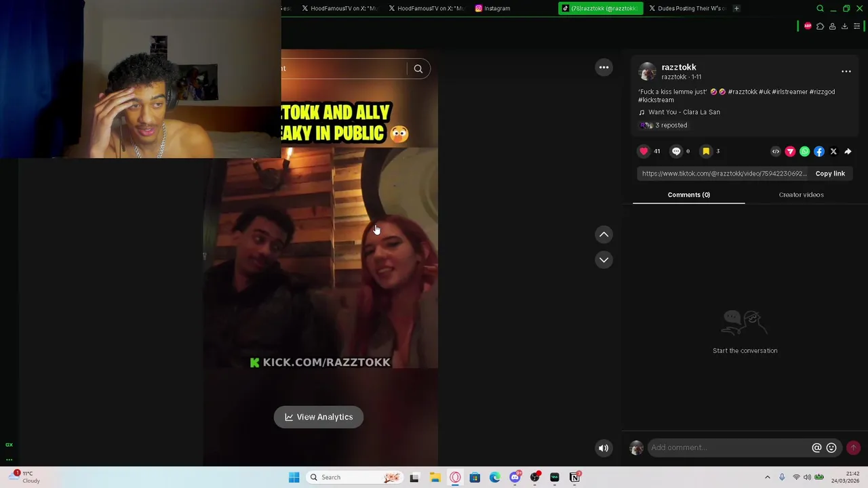This screenshot has width=868, height=488.
Task: Insert a mention with the @ icon
Action: (816, 447)
